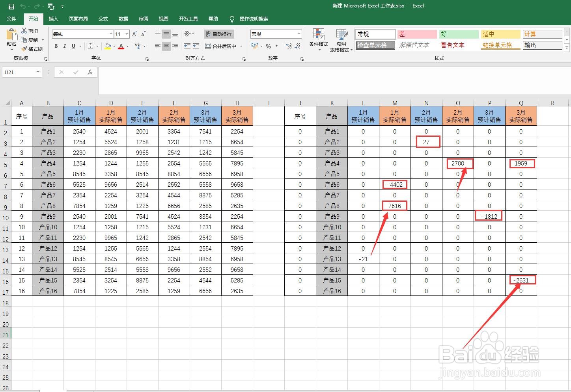Apply the Check Cell (检查单元格) style
The height and width of the screenshot is (392, 571).
pos(375,45)
